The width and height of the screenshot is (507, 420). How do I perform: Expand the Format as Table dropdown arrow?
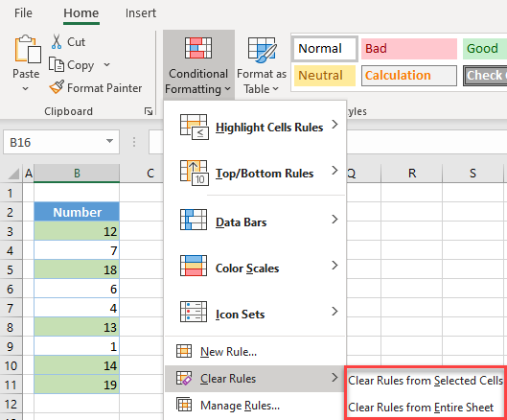point(275,89)
